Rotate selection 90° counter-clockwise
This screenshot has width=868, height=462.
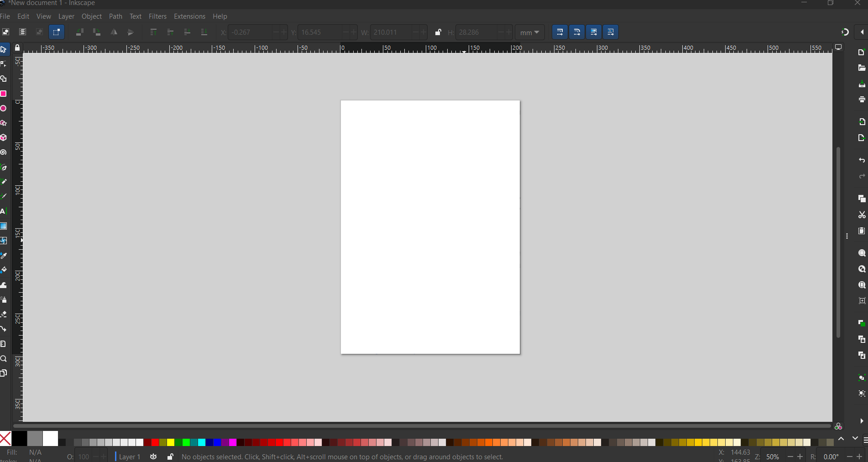click(x=79, y=32)
